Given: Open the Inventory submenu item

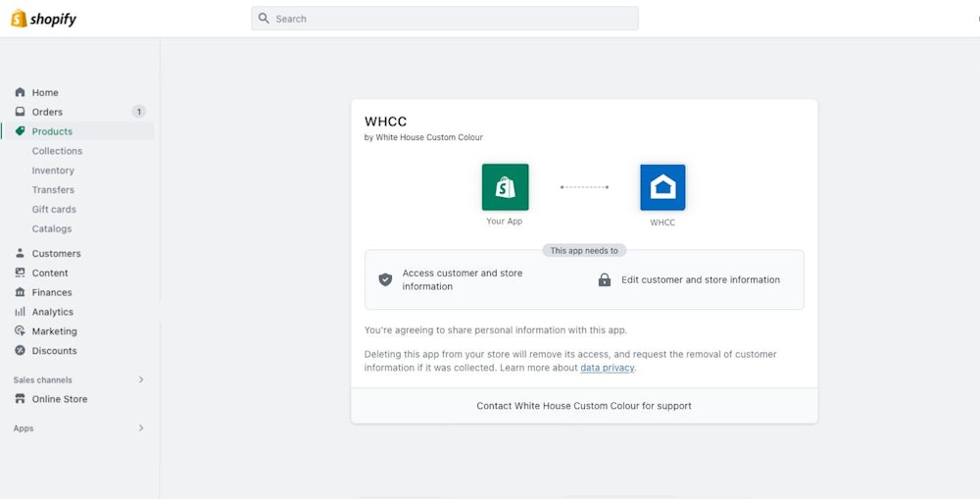Looking at the screenshot, I should click(53, 171).
